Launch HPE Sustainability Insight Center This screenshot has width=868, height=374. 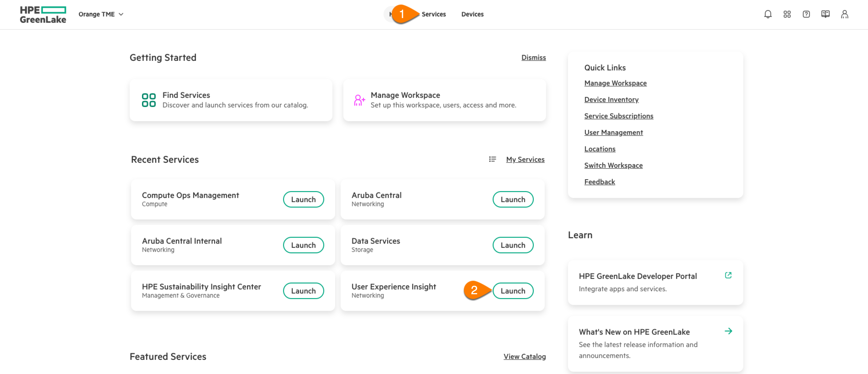(303, 291)
